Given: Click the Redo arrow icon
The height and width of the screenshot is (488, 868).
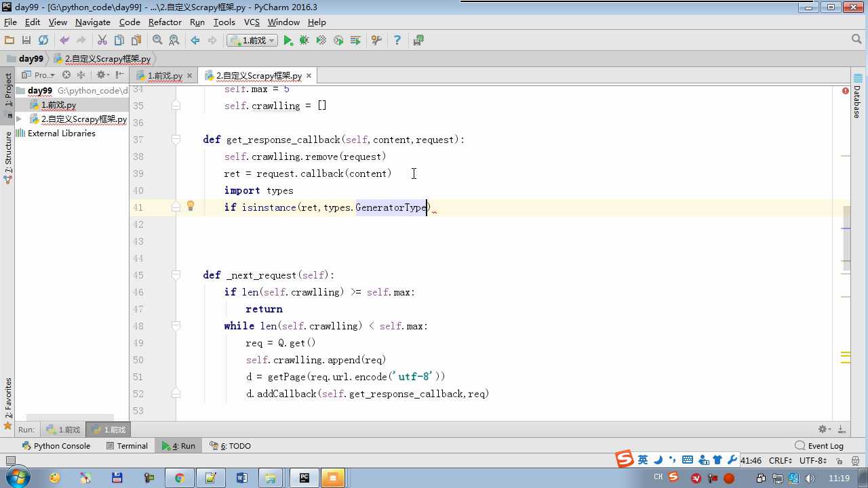Looking at the screenshot, I should (x=81, y=41).
